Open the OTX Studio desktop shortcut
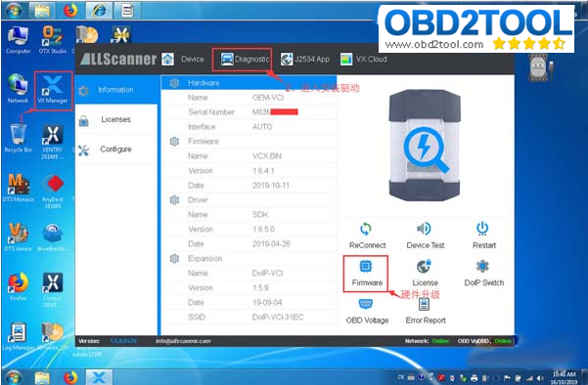588x385 pixels. click(x=53, y=40)
